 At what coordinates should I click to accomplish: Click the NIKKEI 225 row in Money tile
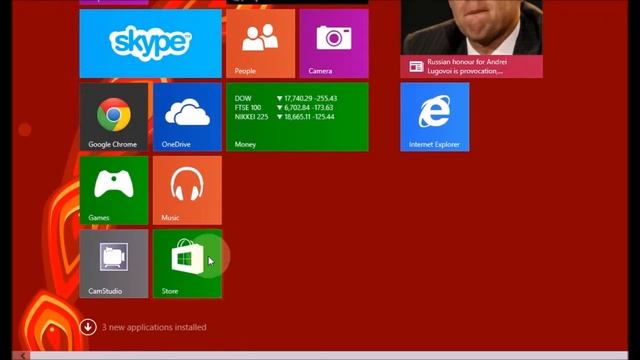pyautogui.click(x=284, y=117)
